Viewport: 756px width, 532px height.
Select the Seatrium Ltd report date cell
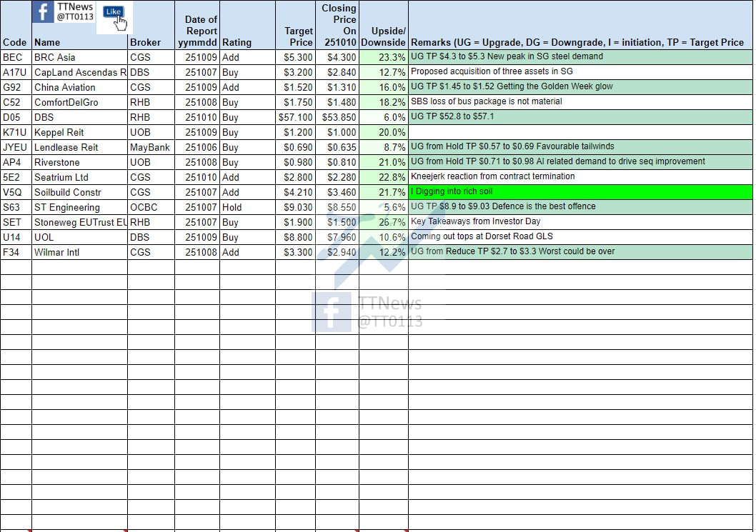point(197,177)
